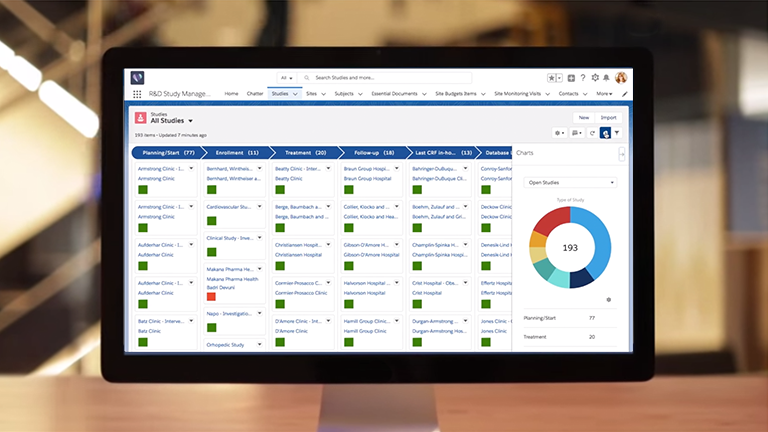The width and height of the screenshot is (768, 432).
Task: Switch to the Chatter tab
Action: [x=255, y=94]
